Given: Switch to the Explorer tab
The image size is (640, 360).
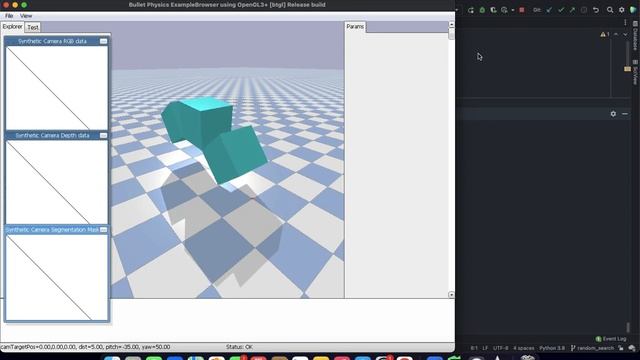Looking at the screenshot, I should (x=12, y=27).
